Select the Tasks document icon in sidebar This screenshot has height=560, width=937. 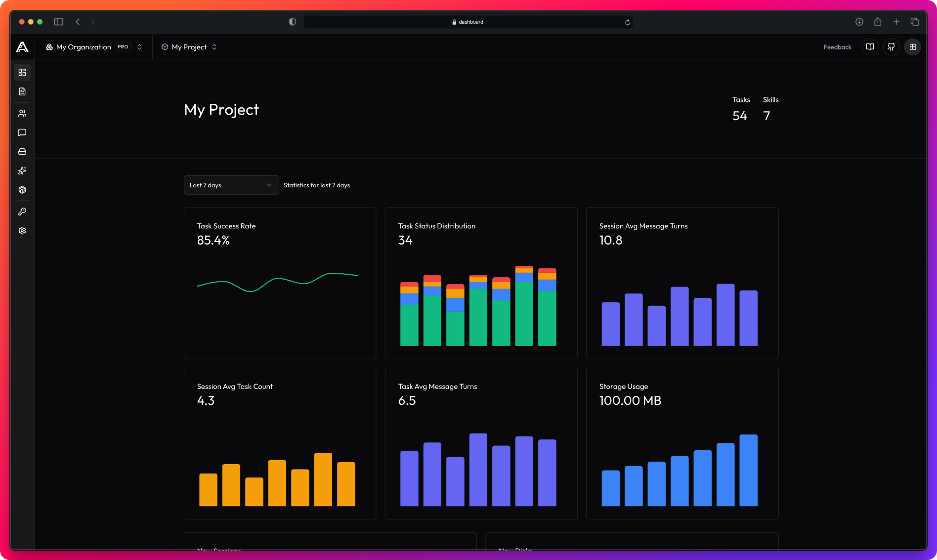(22, 91)
